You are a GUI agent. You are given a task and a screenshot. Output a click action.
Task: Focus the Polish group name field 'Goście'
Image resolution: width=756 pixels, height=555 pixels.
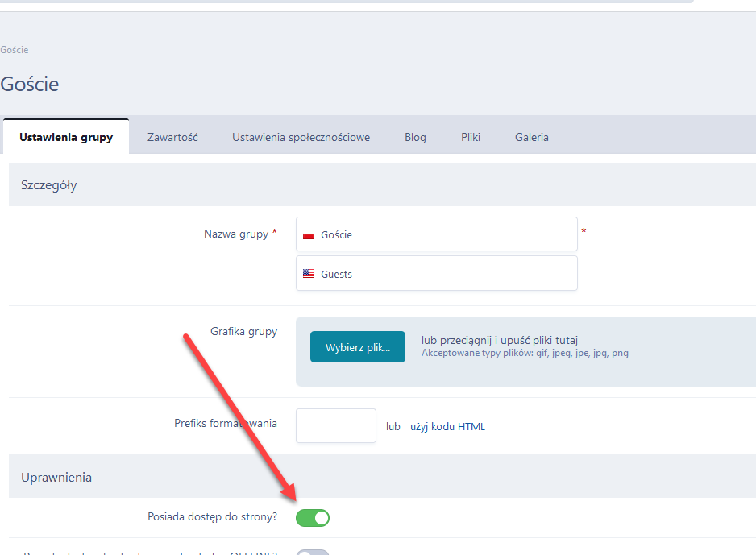coord(443,234)
